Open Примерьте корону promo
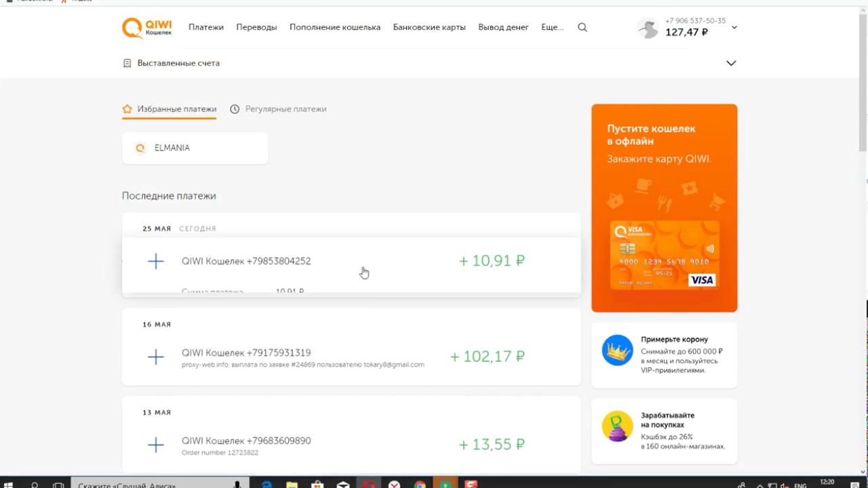The height and width of the screenshot is (488, 868). point(664,354)
